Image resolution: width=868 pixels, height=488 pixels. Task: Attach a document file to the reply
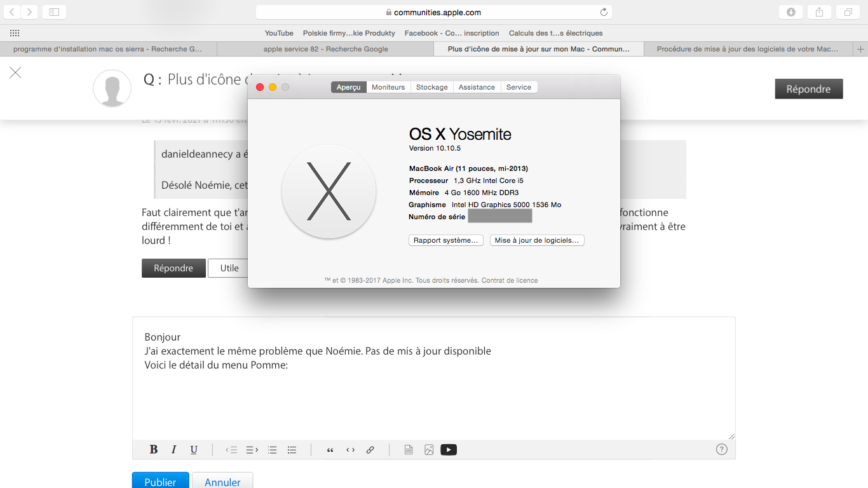(x=409, y=450)
